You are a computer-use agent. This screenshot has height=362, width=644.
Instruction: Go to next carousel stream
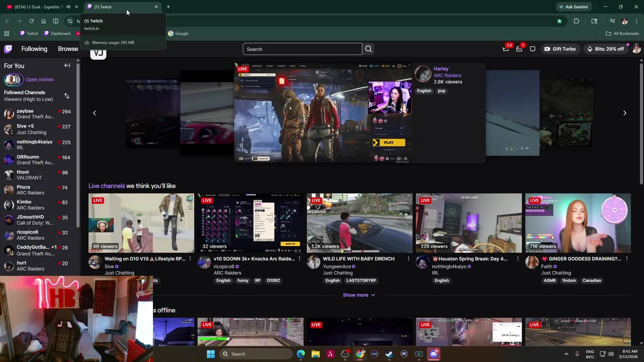624,113
